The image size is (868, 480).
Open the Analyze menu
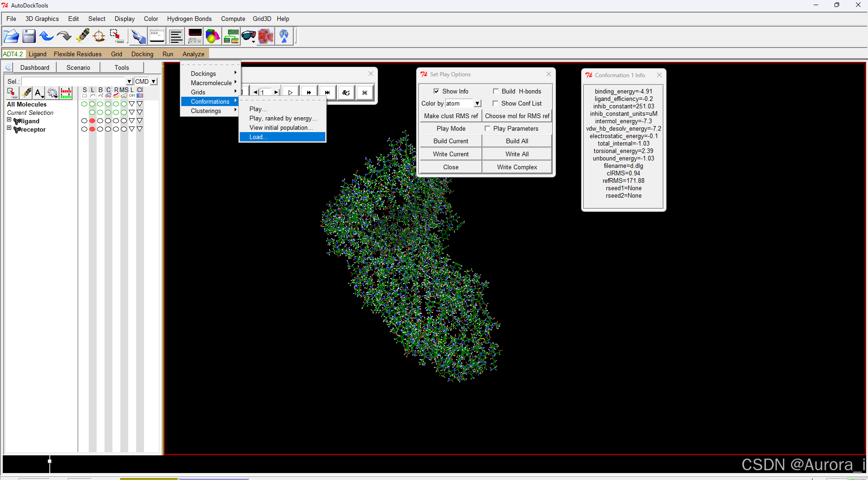[x=193, y=54]
